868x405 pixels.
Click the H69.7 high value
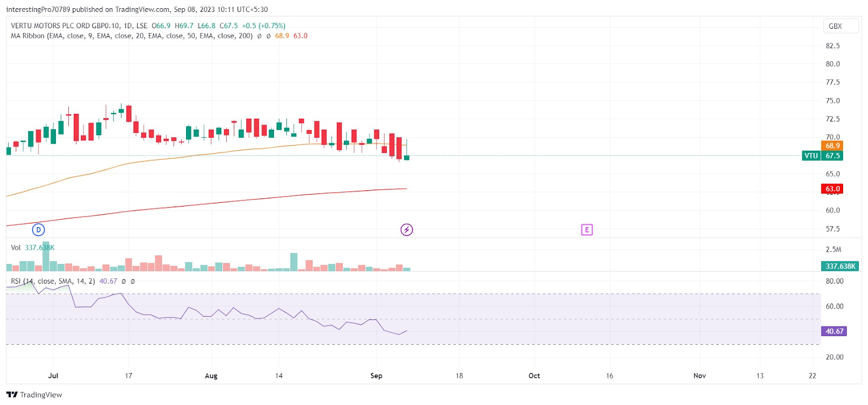pos(184,25)
